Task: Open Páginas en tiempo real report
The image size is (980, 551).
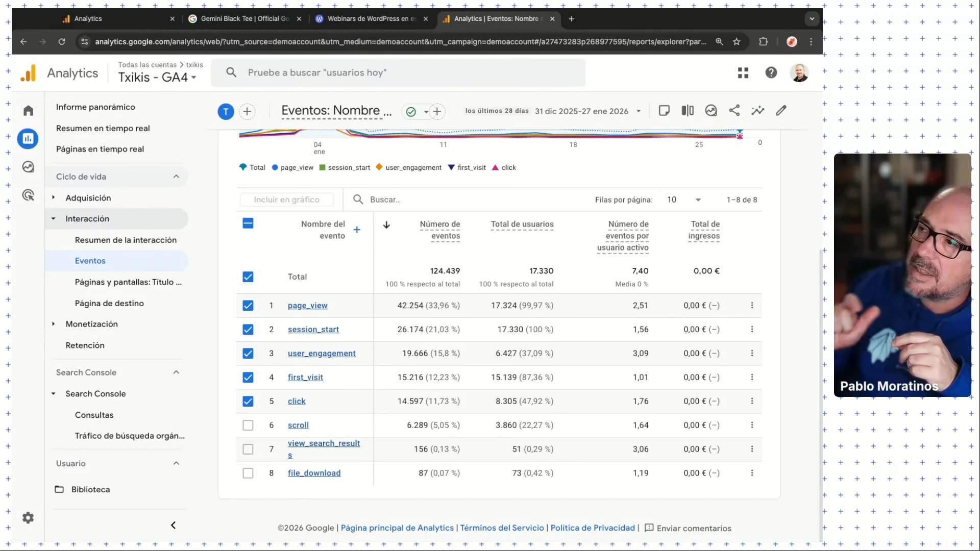Action: tap(100, 149)
